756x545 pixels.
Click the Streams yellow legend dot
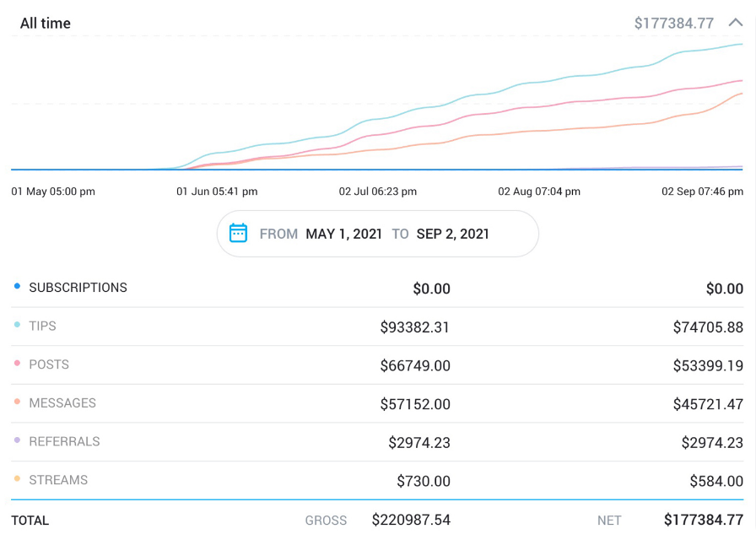(x=17, y=480)
